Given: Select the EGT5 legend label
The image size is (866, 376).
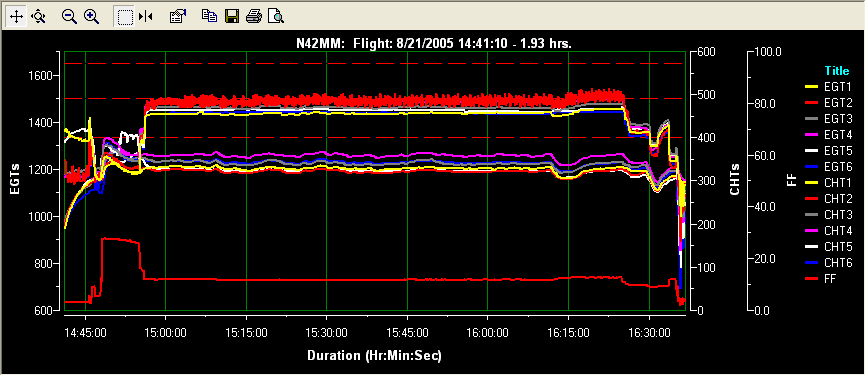Looking at the screenshot, I should point(837,151).
